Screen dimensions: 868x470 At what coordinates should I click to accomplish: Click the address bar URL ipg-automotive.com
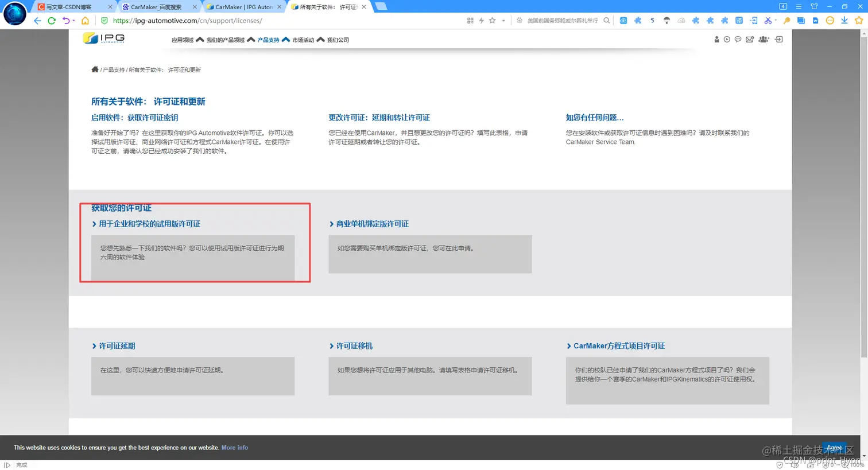tap(187, 21)
